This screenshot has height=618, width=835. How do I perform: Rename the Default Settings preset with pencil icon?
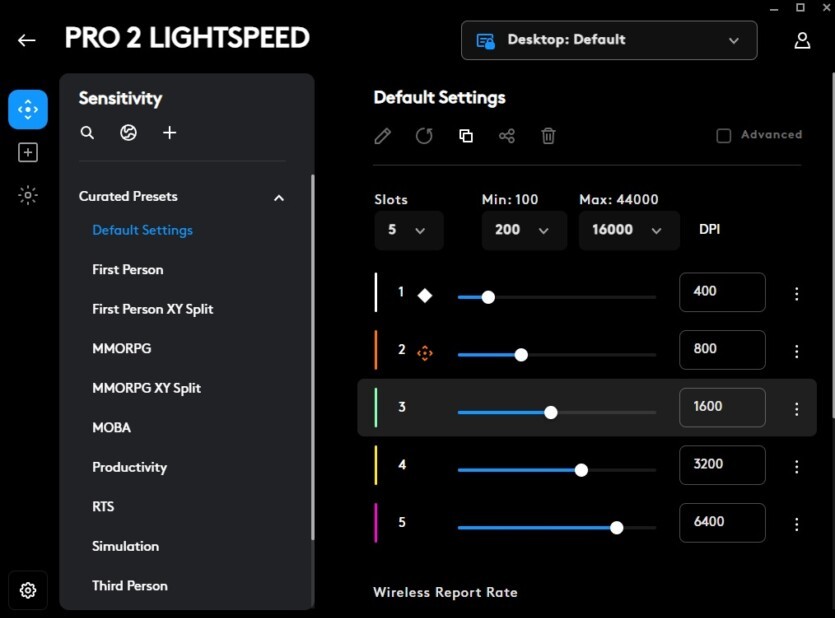tap(382, 135)
